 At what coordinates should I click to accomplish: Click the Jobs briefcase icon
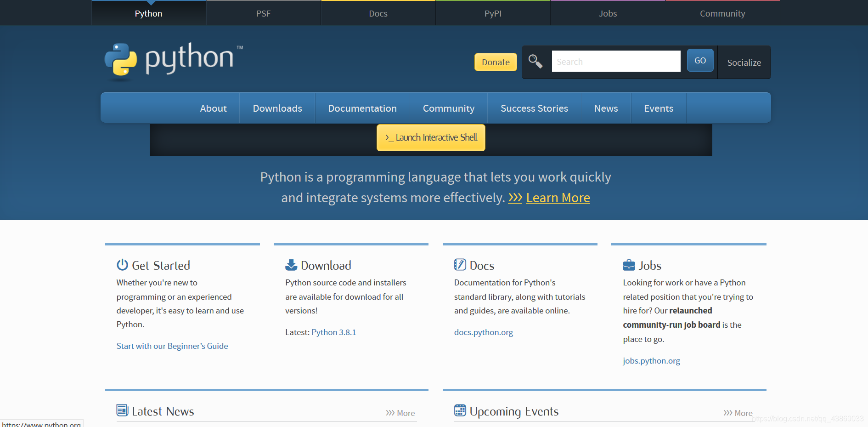tap(628, 264)
